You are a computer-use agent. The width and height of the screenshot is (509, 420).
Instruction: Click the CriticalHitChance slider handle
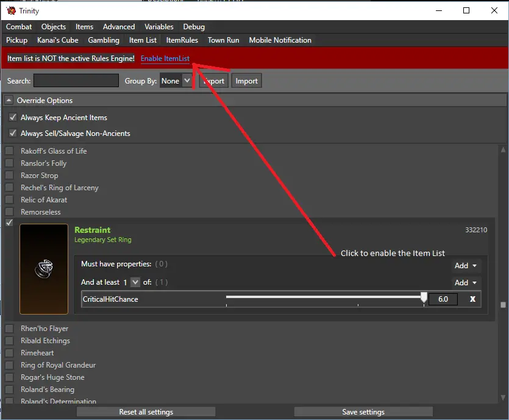pyautogui.click(x=424, y=297)
